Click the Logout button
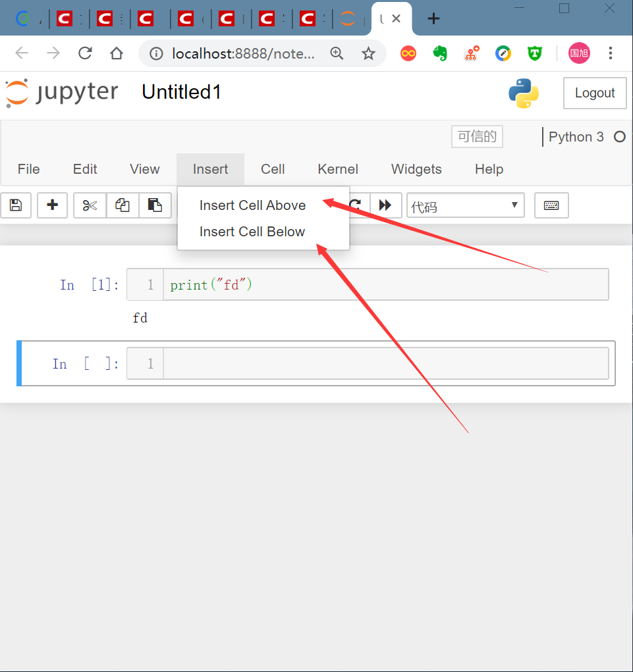 click(x=593, y=93)
